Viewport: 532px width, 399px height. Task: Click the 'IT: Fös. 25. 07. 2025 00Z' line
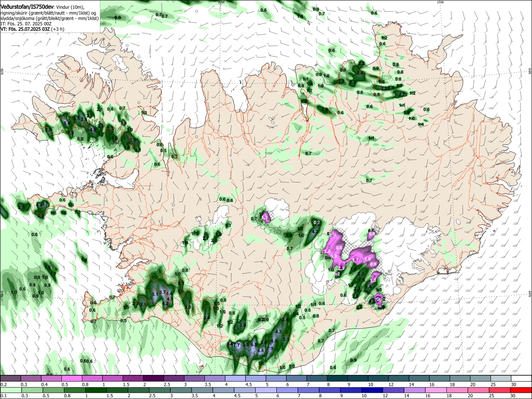(x=26, y=24)
